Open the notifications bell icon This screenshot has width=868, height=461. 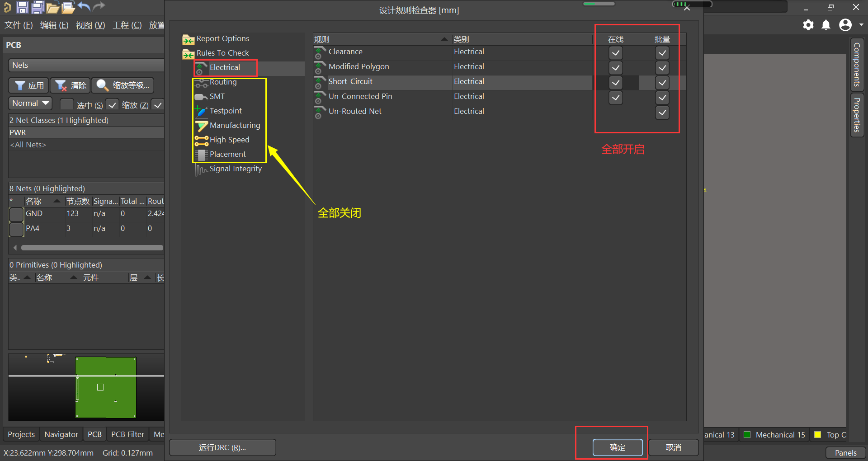826,25
